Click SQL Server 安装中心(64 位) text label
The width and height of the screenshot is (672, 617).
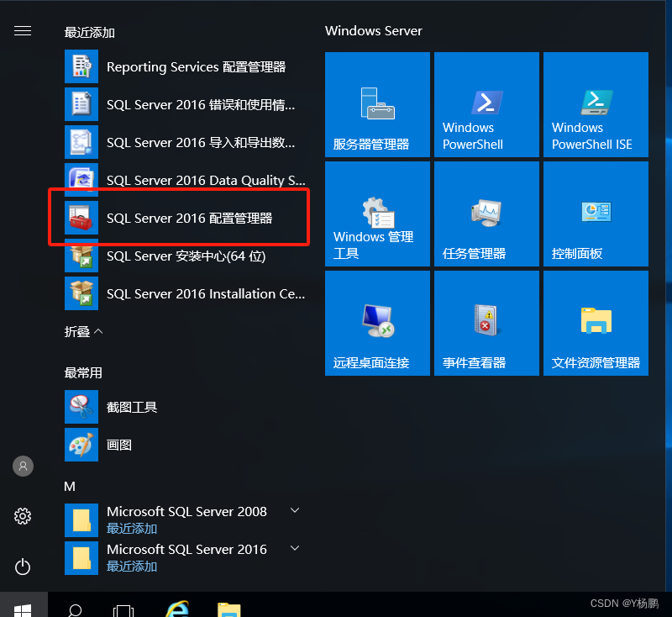tap(186, 256)
